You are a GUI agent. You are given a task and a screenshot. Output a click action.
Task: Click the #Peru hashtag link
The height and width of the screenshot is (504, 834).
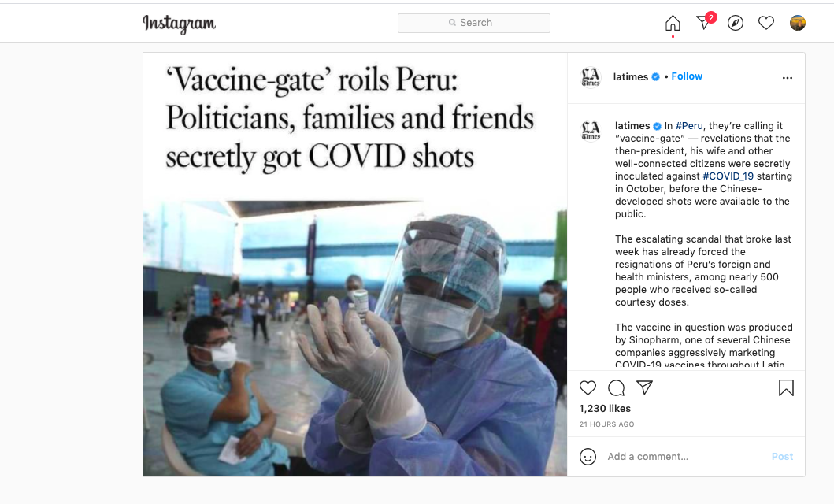(x=689, y=126)
